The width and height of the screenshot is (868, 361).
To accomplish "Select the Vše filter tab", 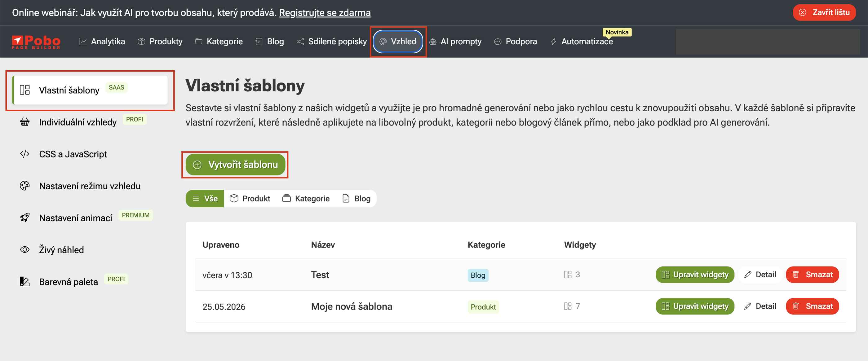I will [205, 198].
